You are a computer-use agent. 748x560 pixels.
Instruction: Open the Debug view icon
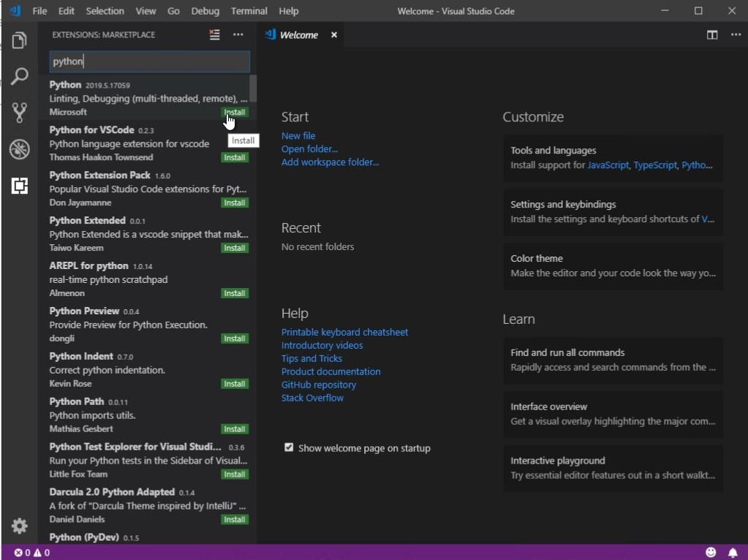click(x=19, y=149)
